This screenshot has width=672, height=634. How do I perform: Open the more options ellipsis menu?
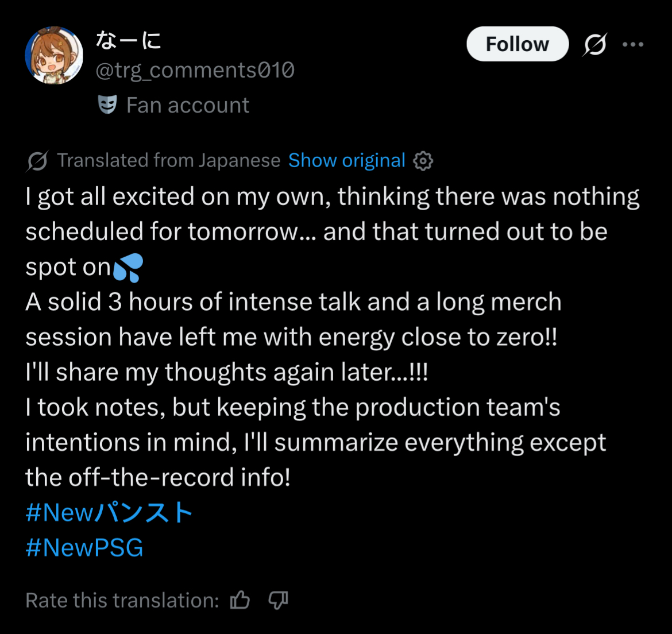click(x=633, y=44)
